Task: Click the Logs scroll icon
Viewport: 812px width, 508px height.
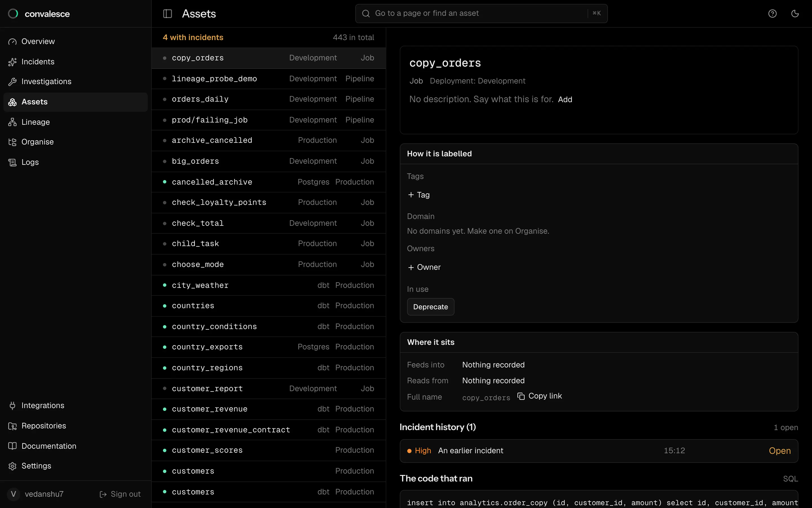Action: [12, 162]
